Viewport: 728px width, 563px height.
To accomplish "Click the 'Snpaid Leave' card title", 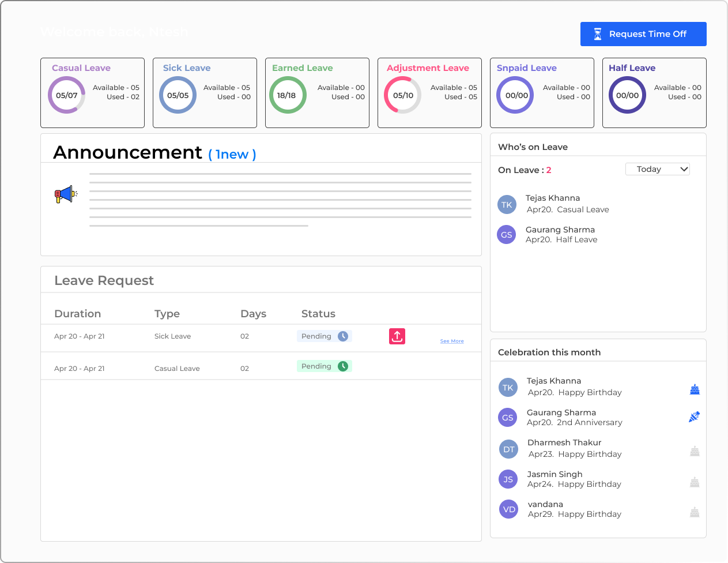I will tap(527, 68).
